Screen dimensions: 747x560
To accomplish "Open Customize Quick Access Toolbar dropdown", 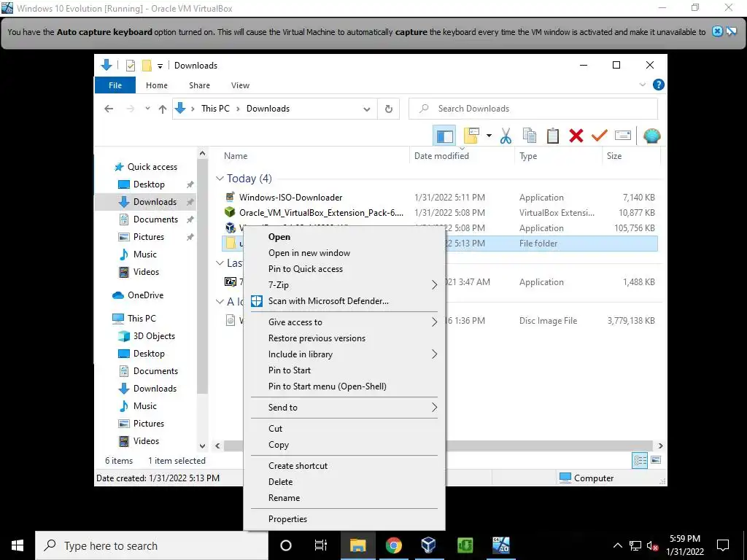I will click(160, 66).
